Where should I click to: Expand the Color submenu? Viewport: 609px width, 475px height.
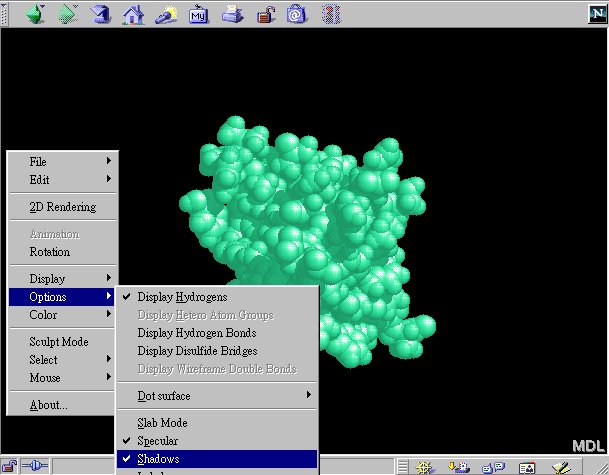(x=63, y=315)
